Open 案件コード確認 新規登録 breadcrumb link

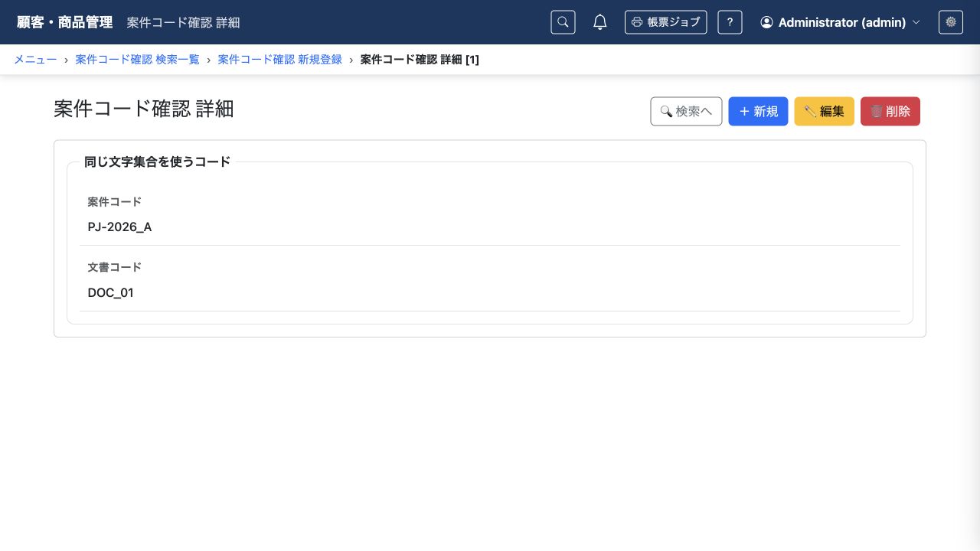click(x=280, y=60)
